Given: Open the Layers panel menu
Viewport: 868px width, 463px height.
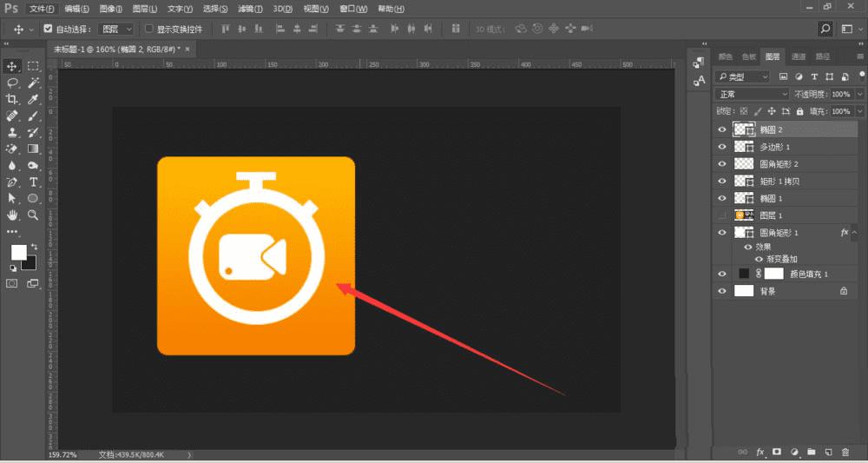Looking at the screenshot, I should 859,56.
